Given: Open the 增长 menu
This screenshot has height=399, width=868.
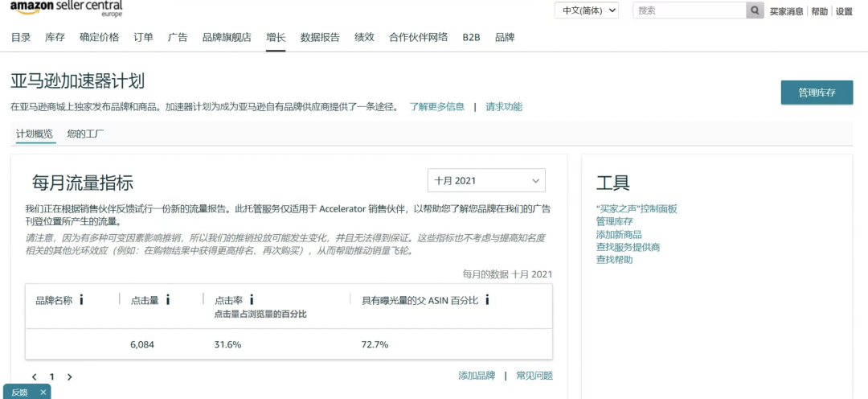Looking at the screenshot, I should click(x=276, y=38).
